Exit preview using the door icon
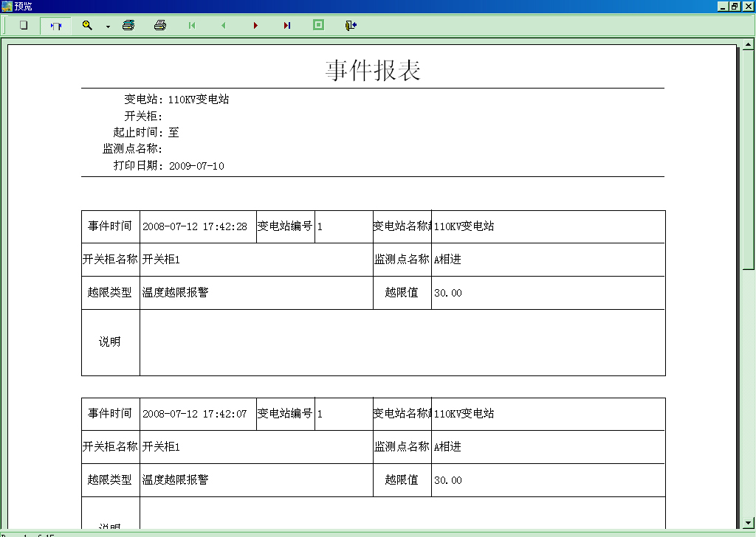 point(350,25)
